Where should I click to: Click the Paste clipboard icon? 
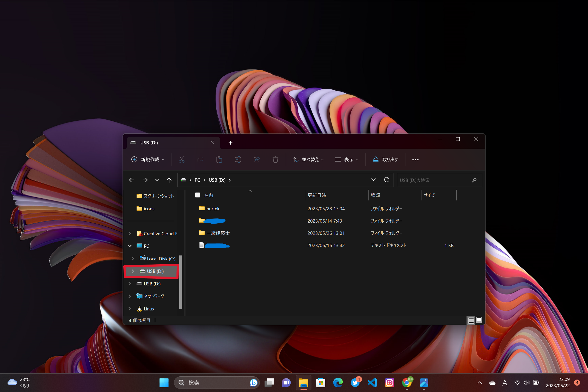[219, 160]
